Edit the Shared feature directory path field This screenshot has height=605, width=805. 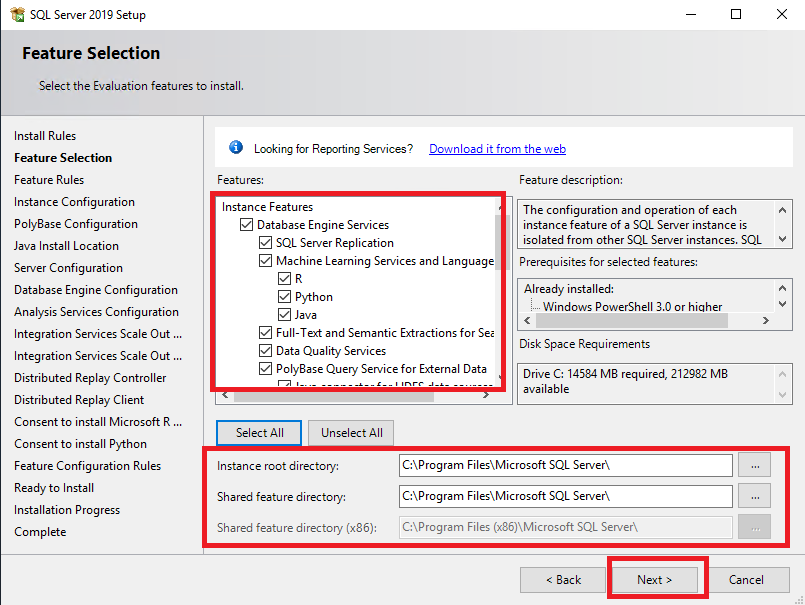click(x=565, y=496)
